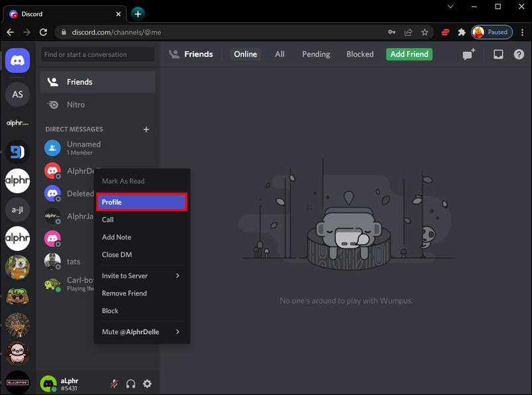Expand Invite to Server submenu
This screenshot has width=532, height=395.
coord(142,276)
